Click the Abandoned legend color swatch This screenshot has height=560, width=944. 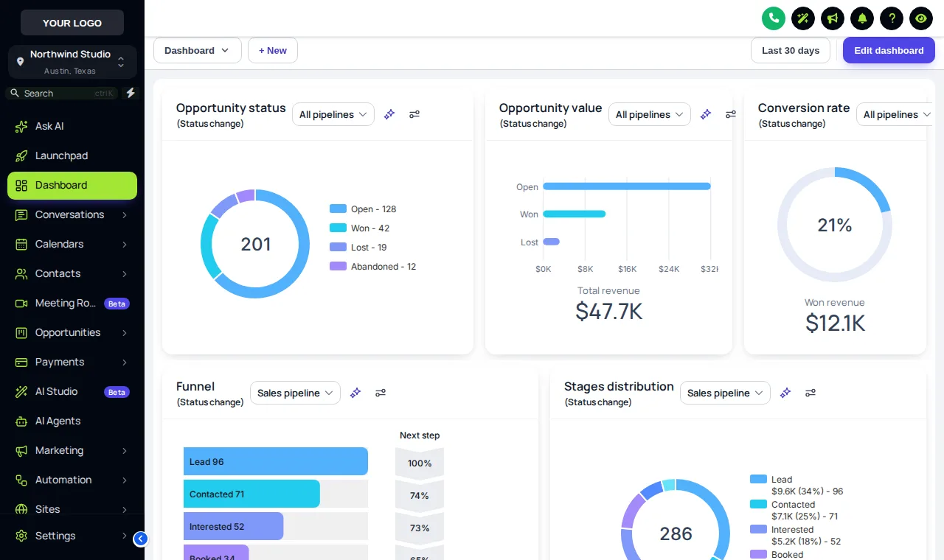(x=338, y=266)
